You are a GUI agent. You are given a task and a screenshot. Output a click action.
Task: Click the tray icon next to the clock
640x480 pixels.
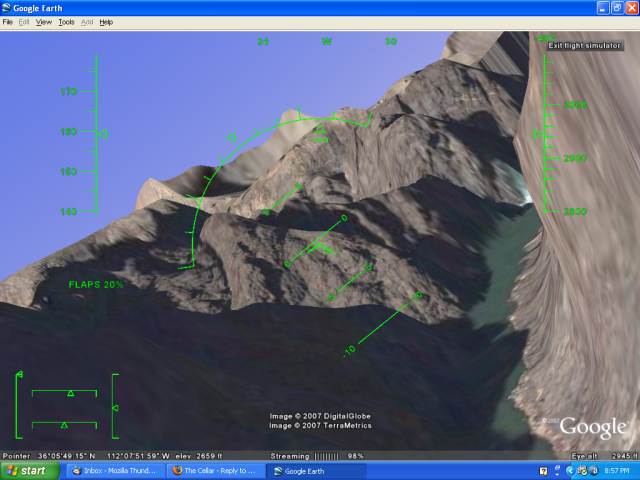(x=593, y=471)
